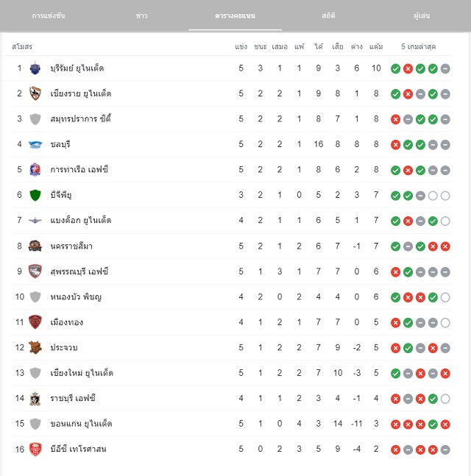Image resolution: width=471 pixels, height=476 pixels.
Task: Click the บุรีรัมย์ ยูไนเต็ด club logo
Action: 35,68
